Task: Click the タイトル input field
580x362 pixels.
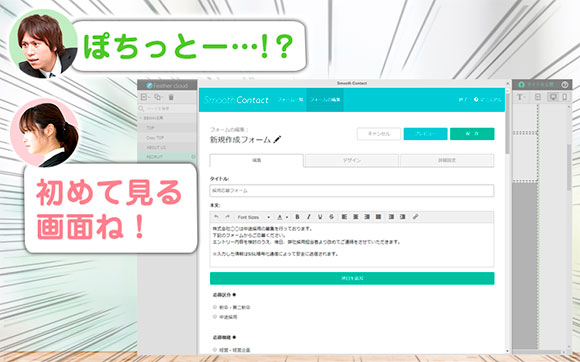Action: tap(352, 191)
